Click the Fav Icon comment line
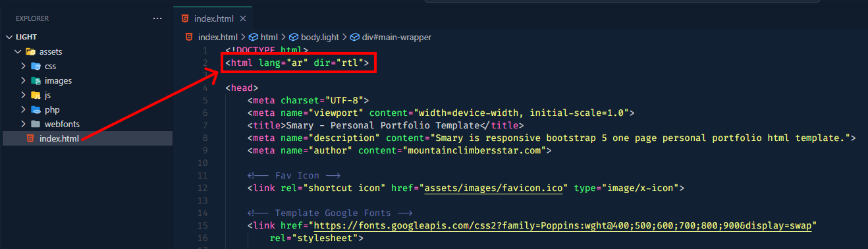Screen dimensions: 868x249 tap(294, 176)
